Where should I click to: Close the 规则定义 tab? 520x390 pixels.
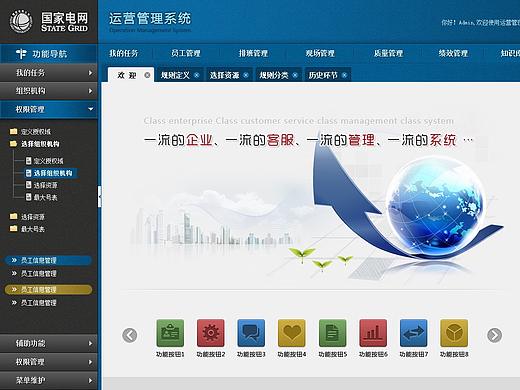(197, 75)
